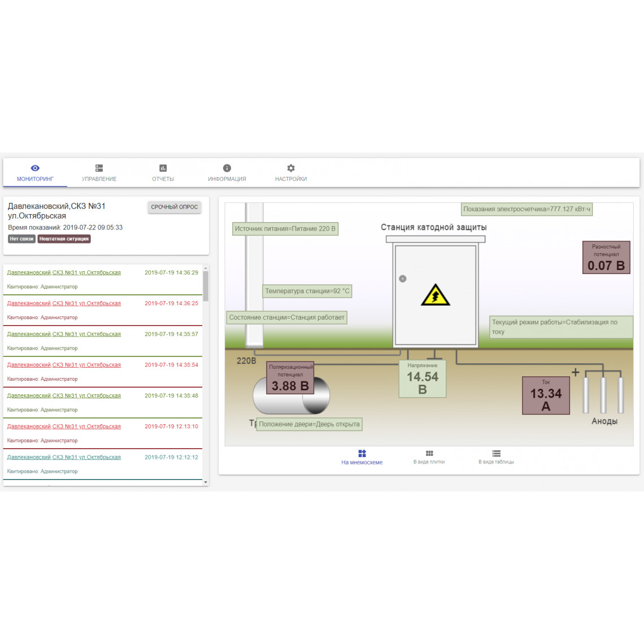Click the Отчеты chart icon

tap(163, 168)
